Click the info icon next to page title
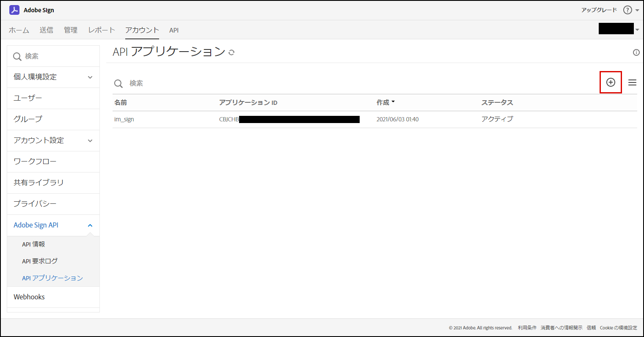The width and height of the screenshot is (644, 337). 636,52
